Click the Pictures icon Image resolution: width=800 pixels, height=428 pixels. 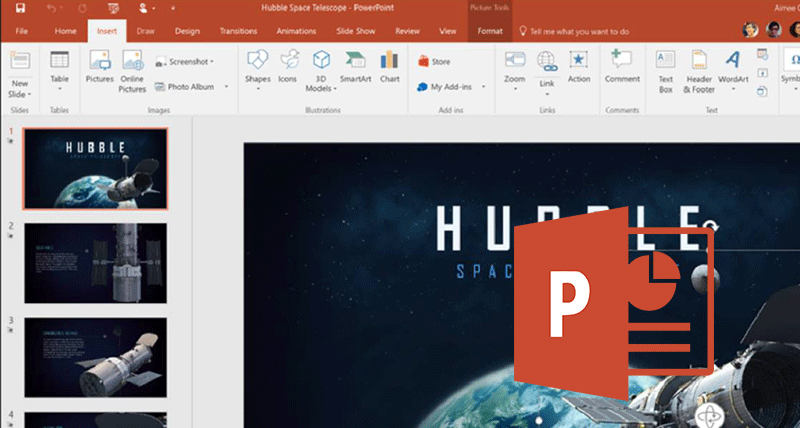point(100,66)
